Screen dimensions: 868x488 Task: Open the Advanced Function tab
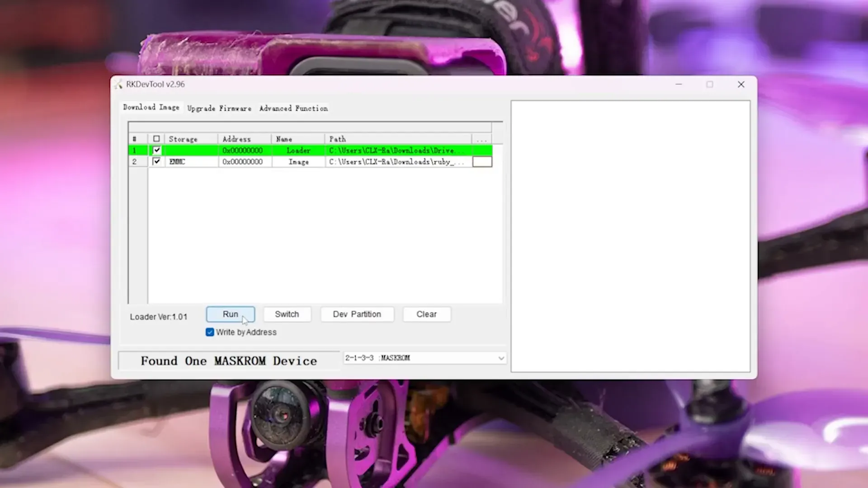(x=293, y=108)
